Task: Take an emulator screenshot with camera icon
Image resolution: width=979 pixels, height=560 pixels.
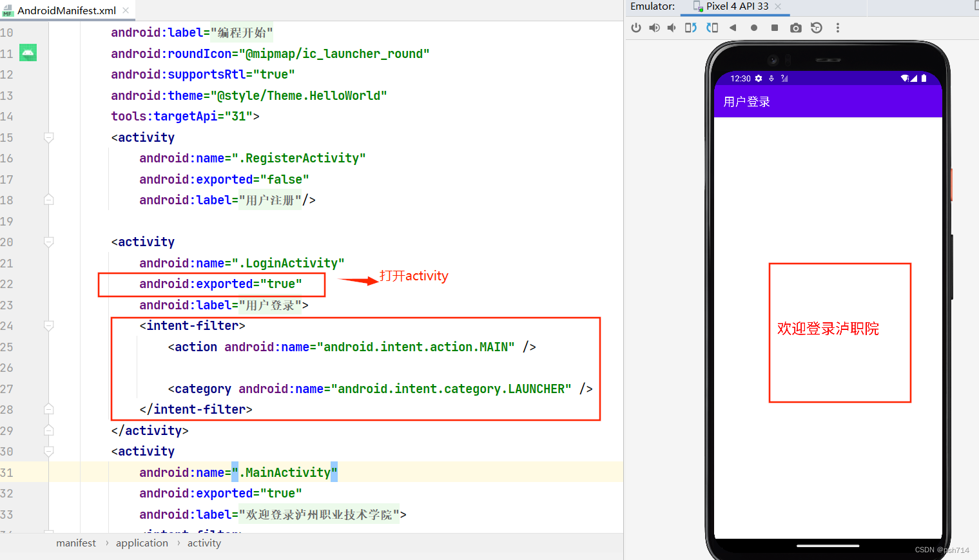Action: [796, 28]
